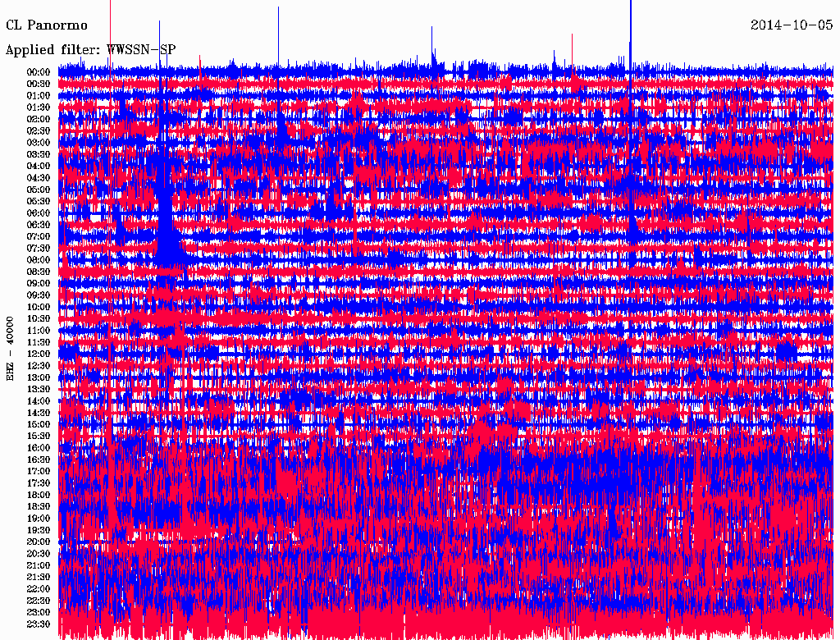Select the 07:00 time label
Viewport: 840px width, 640px height.
pos(39,236)
